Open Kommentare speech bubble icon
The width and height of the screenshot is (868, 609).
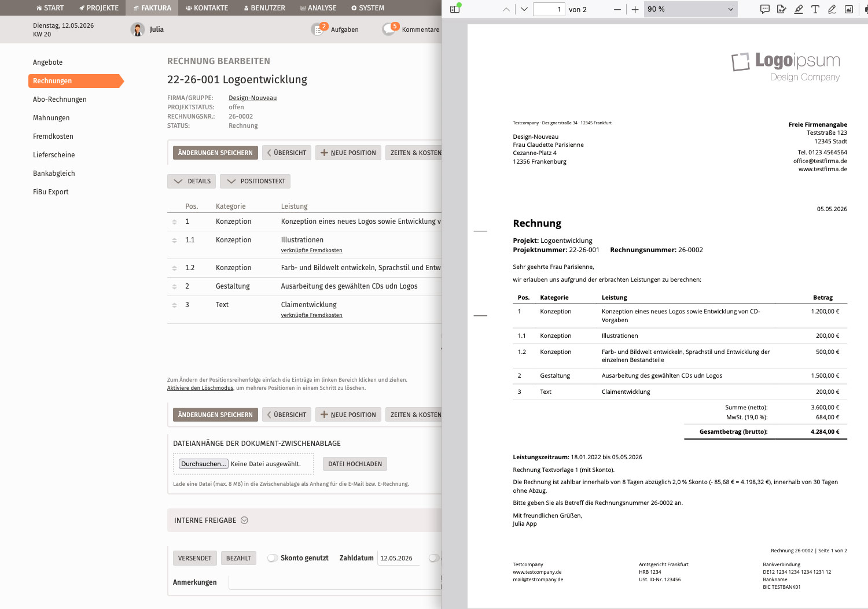coord(390,29)
